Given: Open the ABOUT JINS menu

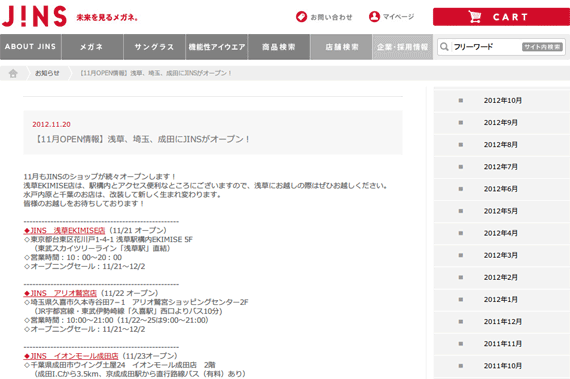Looking at the screenshot, I should click(31, 47).
